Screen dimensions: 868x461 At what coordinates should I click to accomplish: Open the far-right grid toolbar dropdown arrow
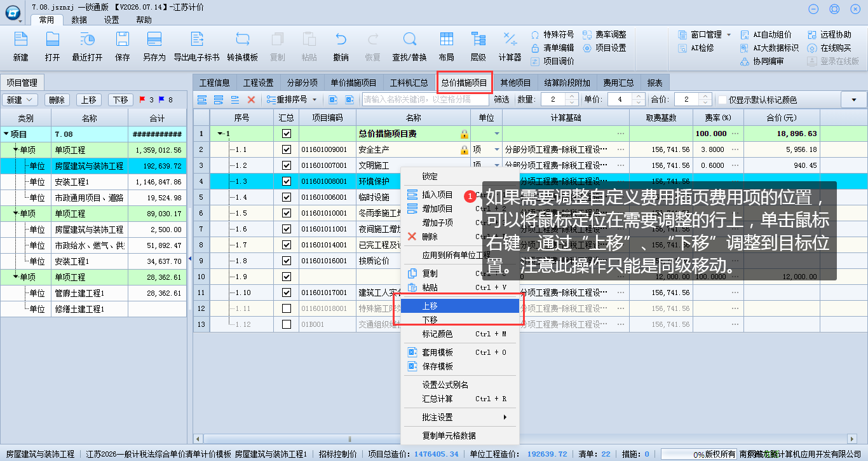pyautogui.click(x=853, y=100)
